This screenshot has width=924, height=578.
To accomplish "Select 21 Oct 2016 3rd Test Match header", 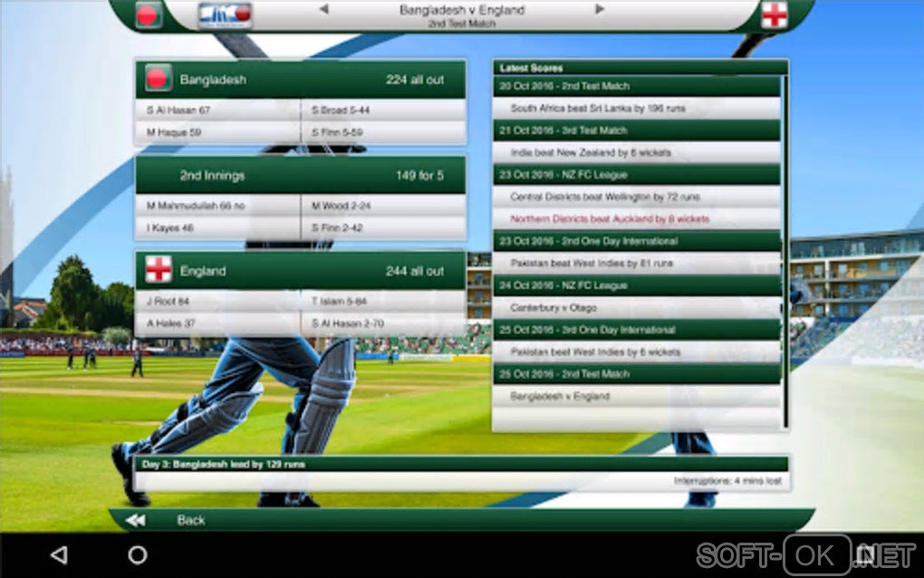I will [637, 130].
